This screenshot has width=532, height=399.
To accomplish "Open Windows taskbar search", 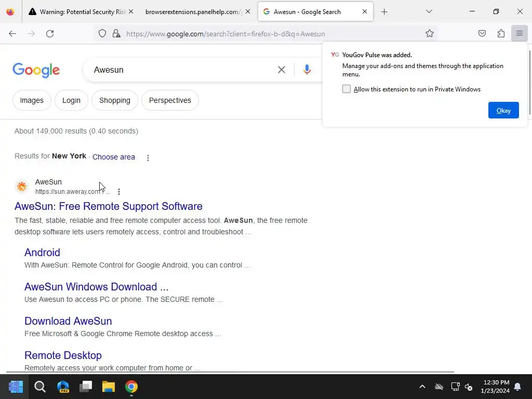I will pos(39,387).
